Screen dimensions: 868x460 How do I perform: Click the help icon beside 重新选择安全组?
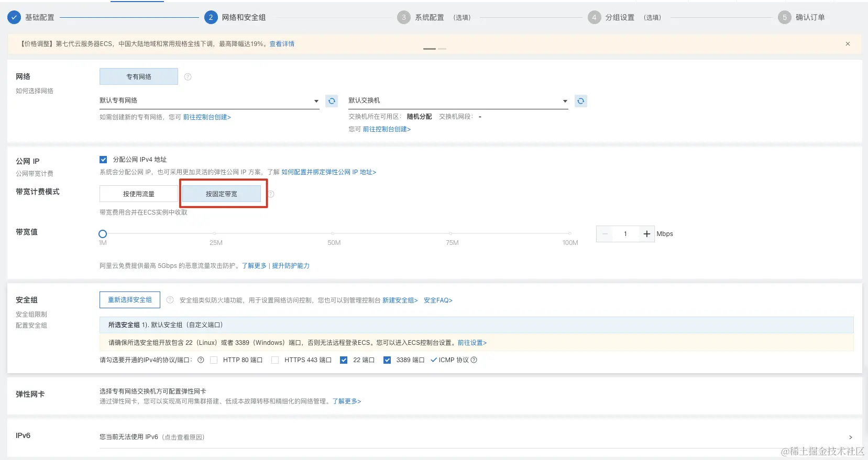pyautogui.click(x=170, y=300)
